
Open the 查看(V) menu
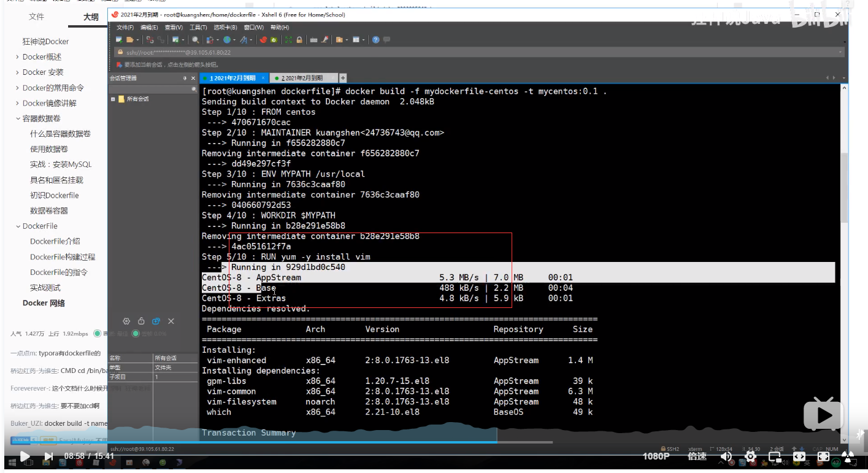pyautogui.click(x=174, y=28)
